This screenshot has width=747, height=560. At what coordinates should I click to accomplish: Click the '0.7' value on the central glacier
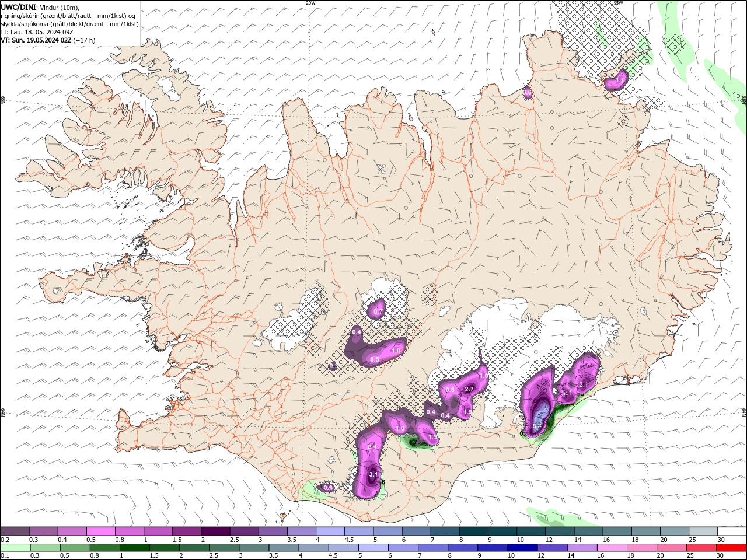377,312
